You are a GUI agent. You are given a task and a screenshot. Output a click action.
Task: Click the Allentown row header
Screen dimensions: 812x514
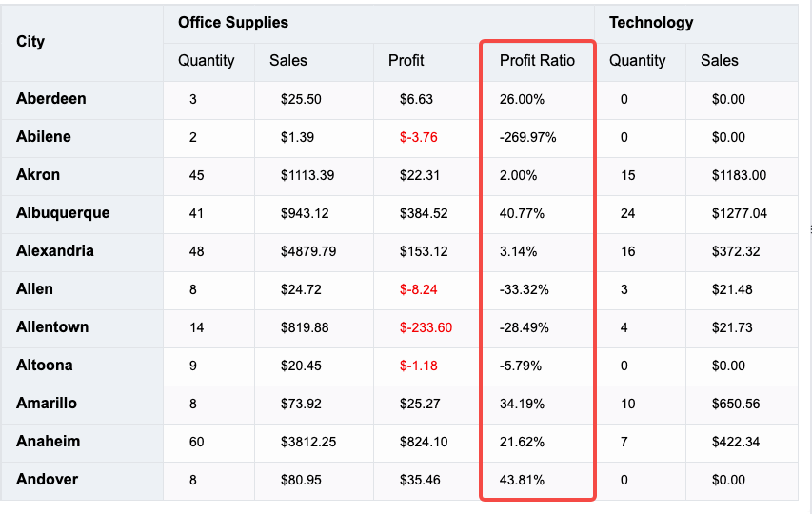tap(52, 327)
